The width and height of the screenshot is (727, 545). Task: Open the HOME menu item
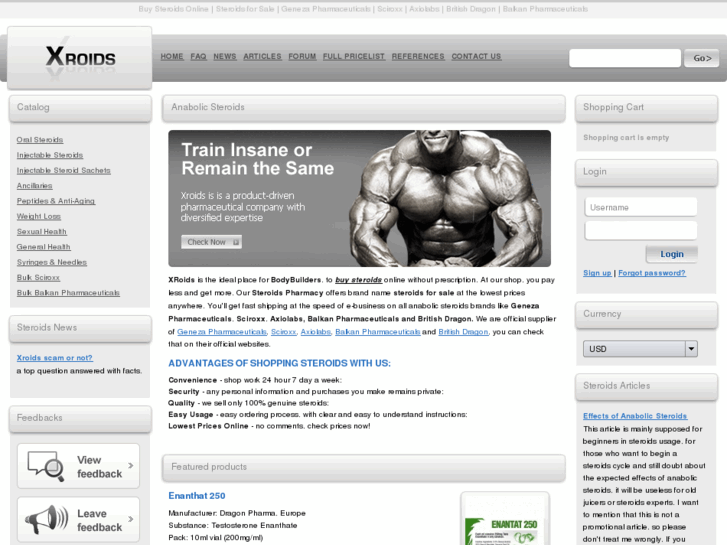click(x=172, y=57)
